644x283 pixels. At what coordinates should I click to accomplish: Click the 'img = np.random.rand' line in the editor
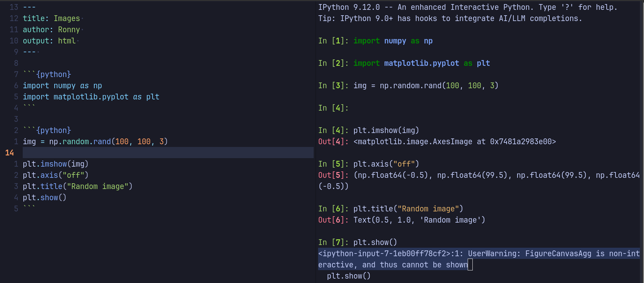[95, 141]
